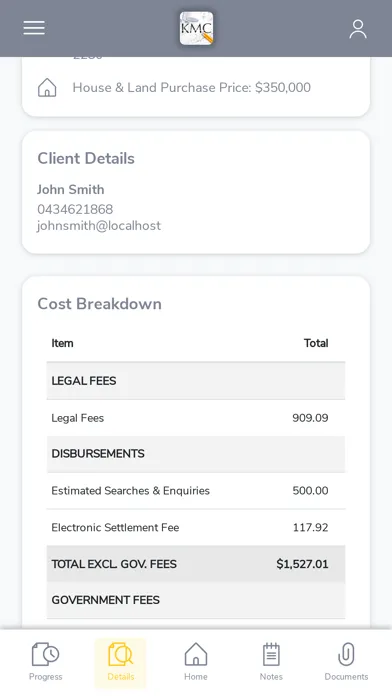Tap the GOVERNMENT FEES section header

196,600
